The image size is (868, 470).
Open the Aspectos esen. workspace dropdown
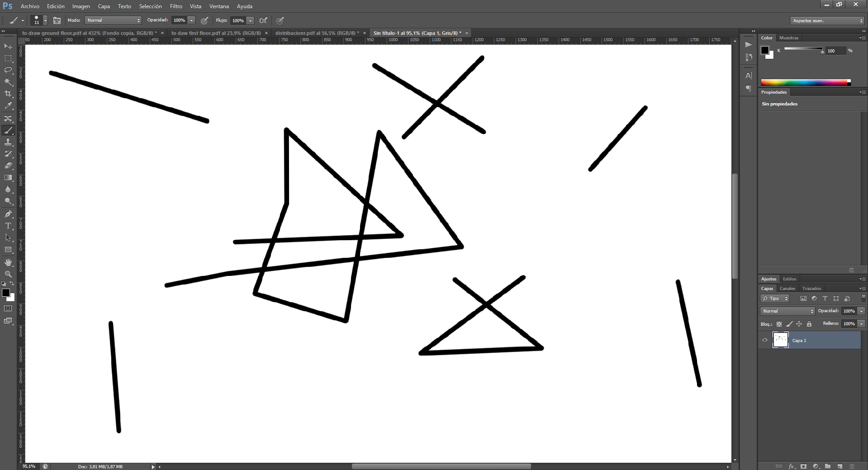(827, 21)
